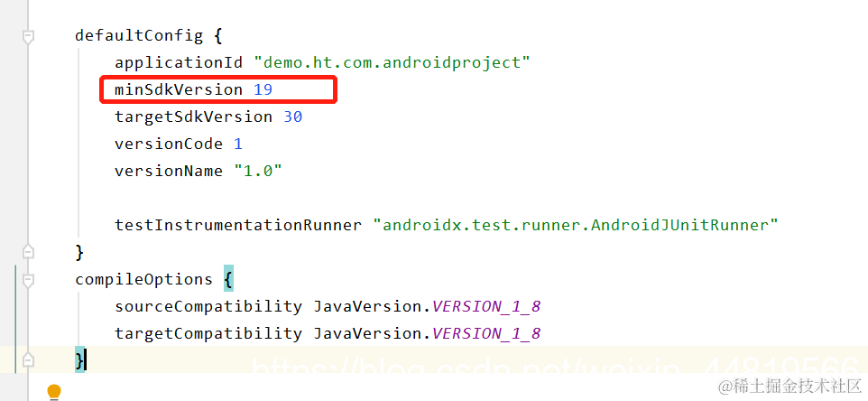Click the testInstrumentationRunner property name

pos(238,226)
